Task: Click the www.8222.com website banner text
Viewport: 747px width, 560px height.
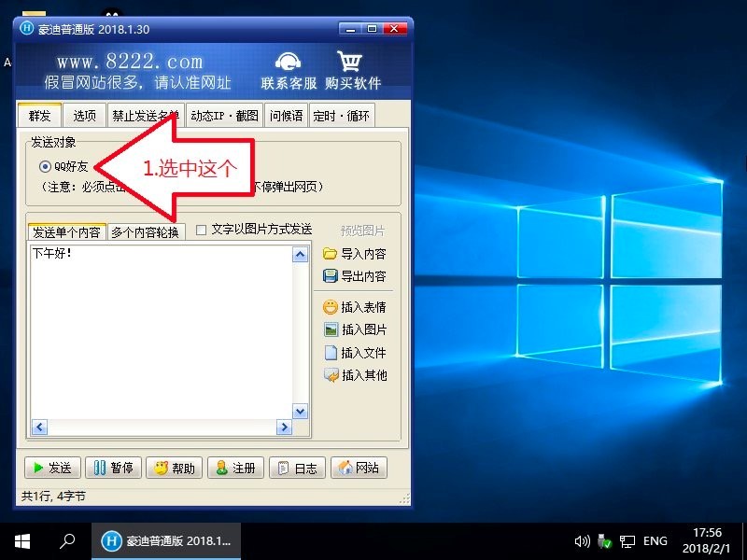Action: (130, 62)
